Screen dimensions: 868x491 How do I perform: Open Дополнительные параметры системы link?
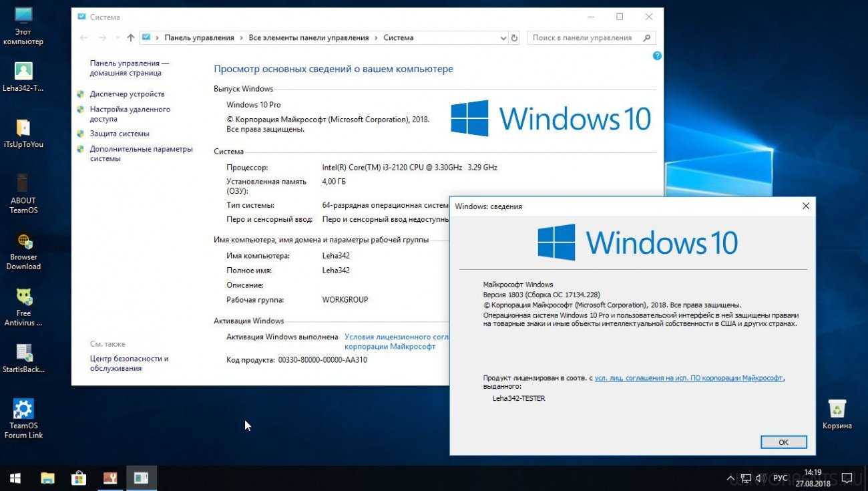[141, 154]
